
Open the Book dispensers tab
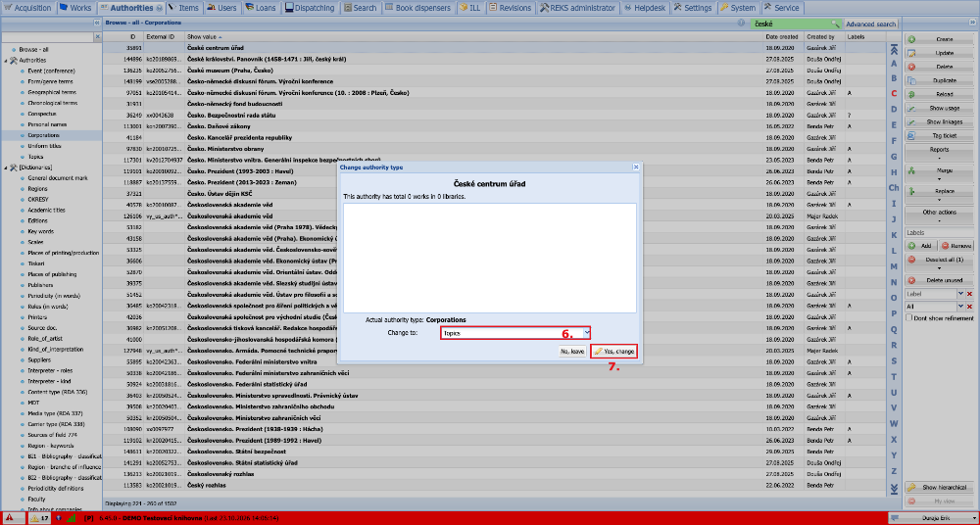[417, 8]
